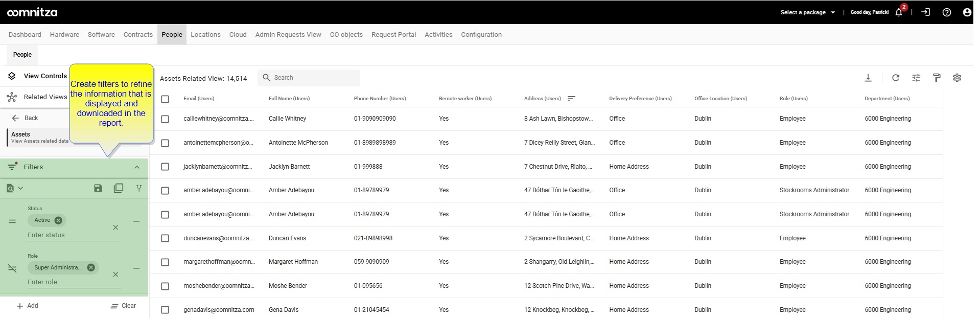Open the Hardware menu
The height and width of the screenshot is (318, 980).
(64, 35)
